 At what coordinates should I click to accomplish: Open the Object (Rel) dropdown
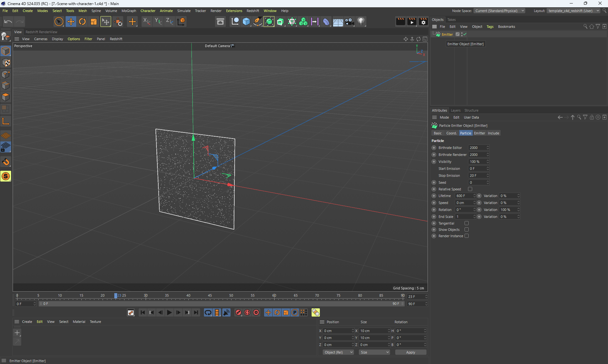coord(338,352)
